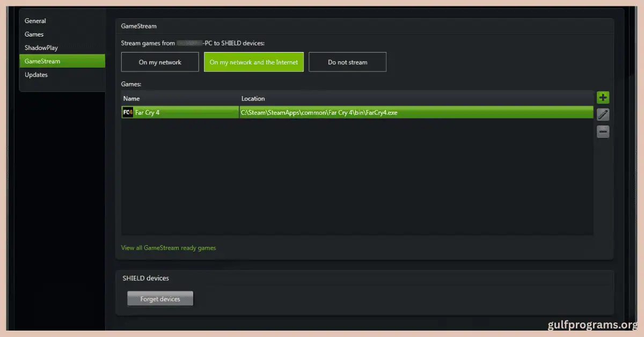The height and width of the screenshot is (337, 644).
Task: Choose 'On my network and the Internet'
Action: coord(254,62)
